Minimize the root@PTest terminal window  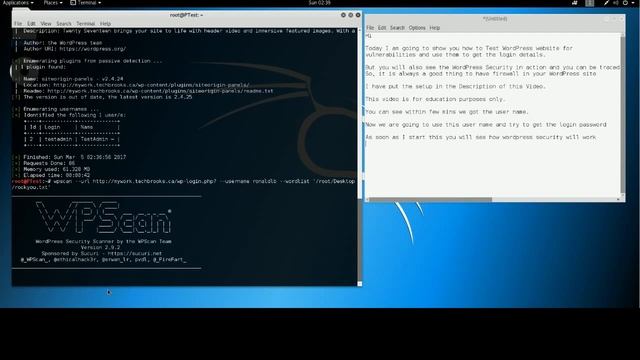tap(343, 15)
